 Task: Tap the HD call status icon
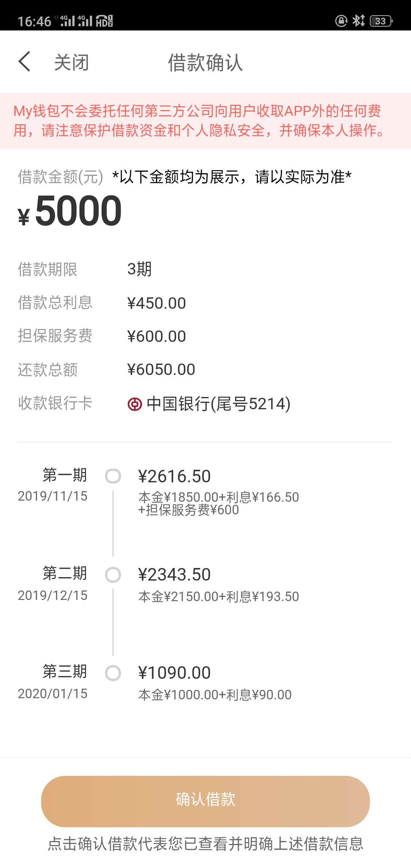pos(104,21)
